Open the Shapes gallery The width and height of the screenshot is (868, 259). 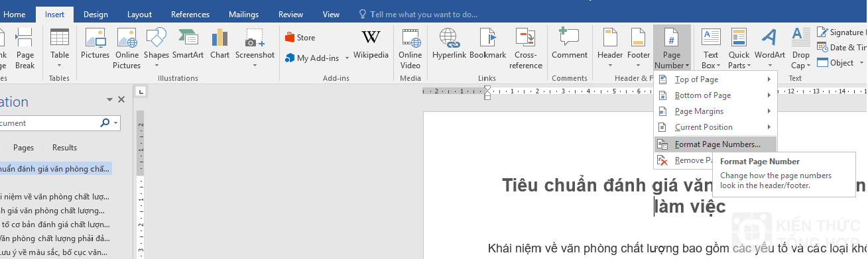tap(156, 48)
